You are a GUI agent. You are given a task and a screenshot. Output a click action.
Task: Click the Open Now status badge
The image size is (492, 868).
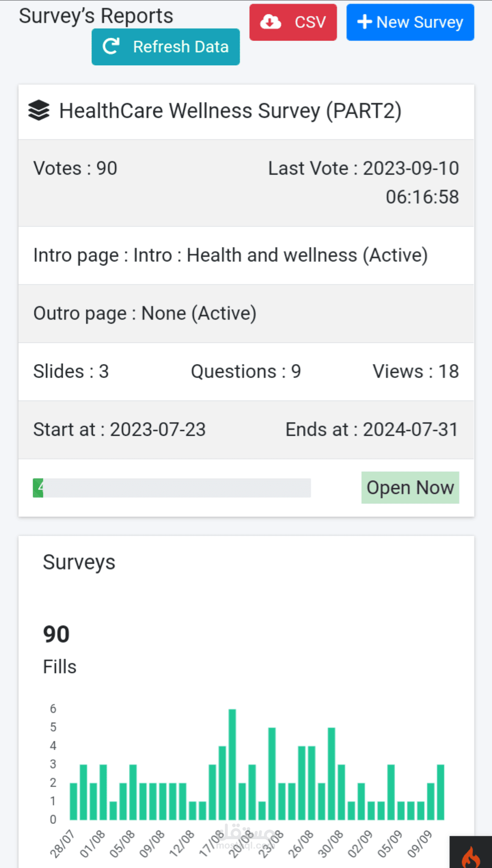(410, 487)
